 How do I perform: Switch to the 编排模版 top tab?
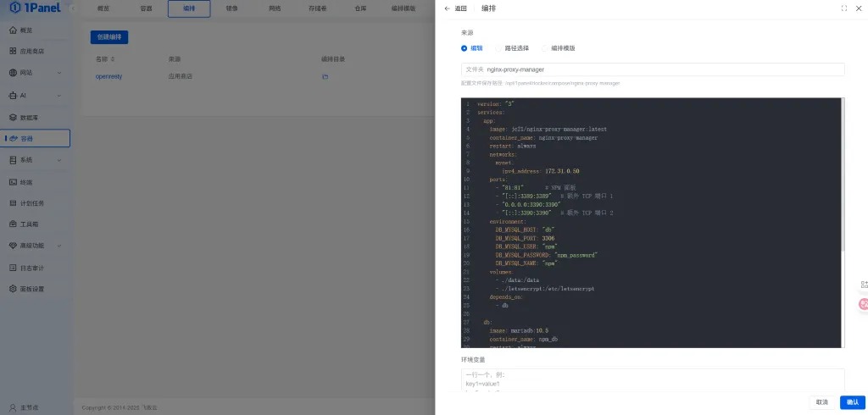click(x=403, y=8)
